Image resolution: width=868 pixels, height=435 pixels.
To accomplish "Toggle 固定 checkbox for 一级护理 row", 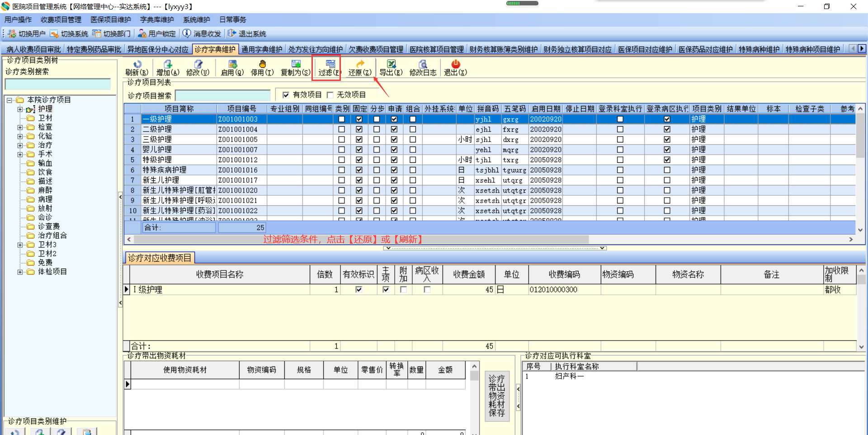I will pos(359,119).
